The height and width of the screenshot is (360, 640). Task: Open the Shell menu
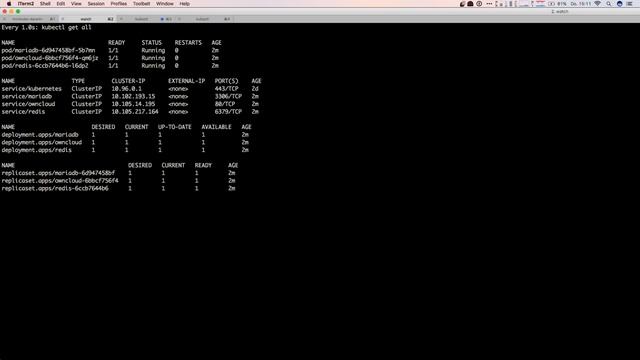coord(45,4)
